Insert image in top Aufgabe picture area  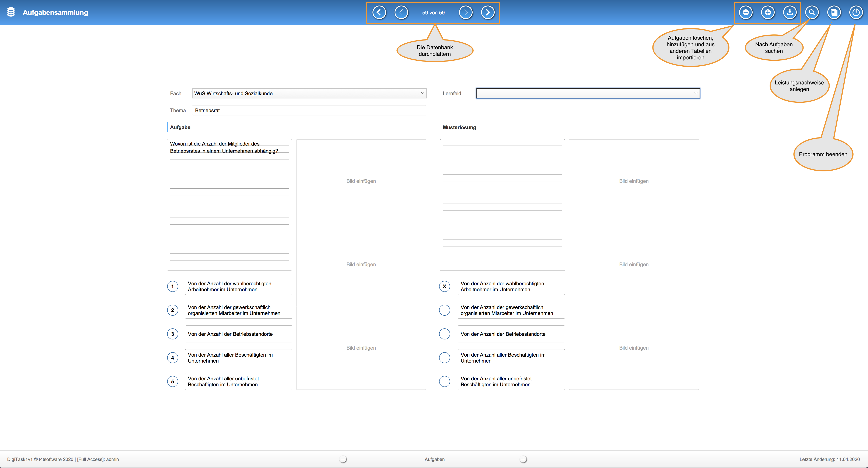(x=361, y=181)
